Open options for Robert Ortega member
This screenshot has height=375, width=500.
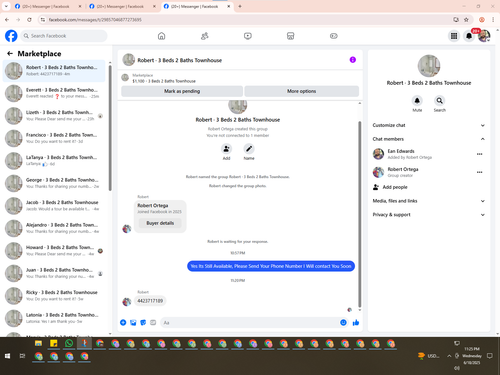pyautogui.click(x=479, y=172)
